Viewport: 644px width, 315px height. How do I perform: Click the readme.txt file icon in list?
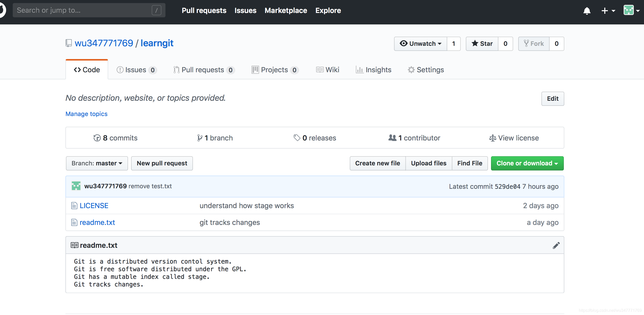tap(74, 222)
